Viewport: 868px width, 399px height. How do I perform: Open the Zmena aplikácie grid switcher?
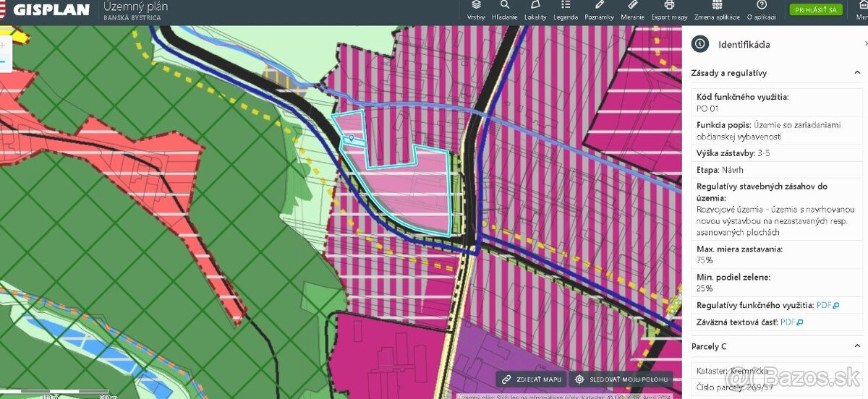coord(717,10)
